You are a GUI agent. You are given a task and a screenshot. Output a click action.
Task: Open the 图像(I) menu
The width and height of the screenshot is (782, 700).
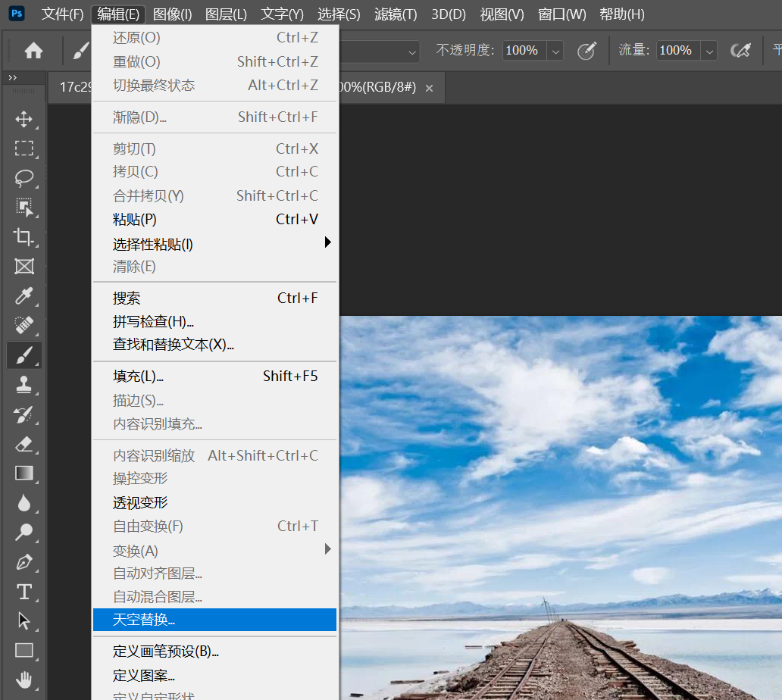point(172,14)
